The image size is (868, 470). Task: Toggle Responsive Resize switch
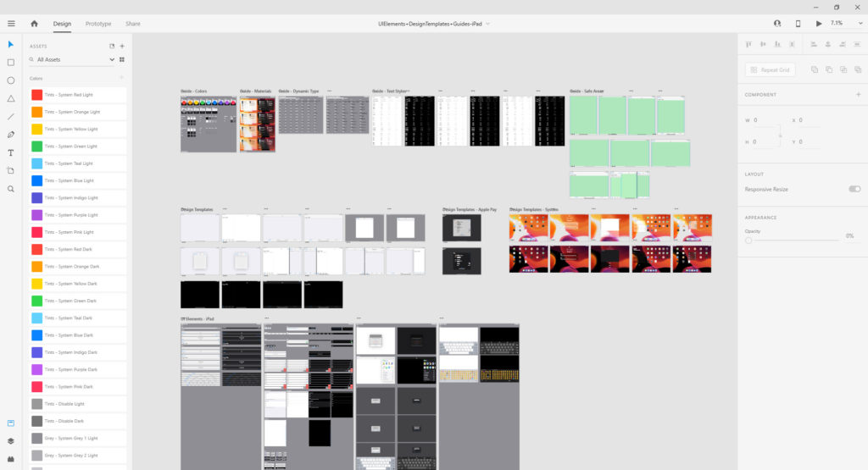[854, 189]
